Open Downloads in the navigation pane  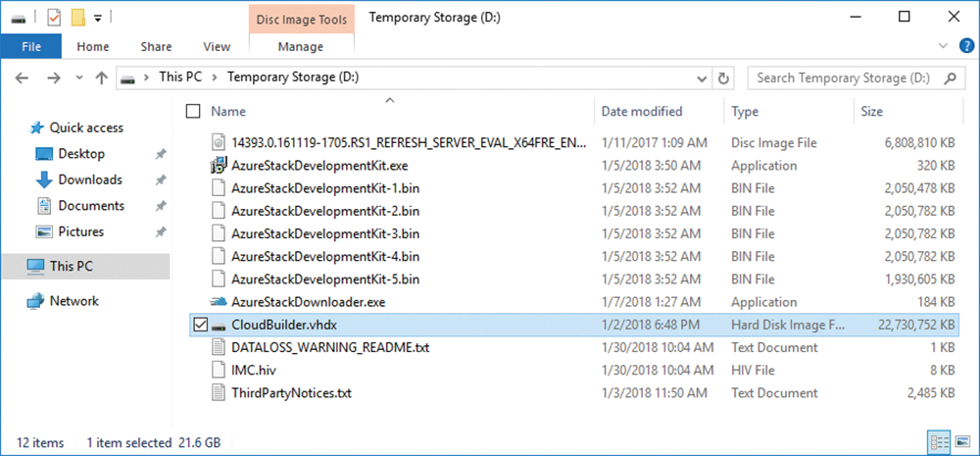[90, 179]
